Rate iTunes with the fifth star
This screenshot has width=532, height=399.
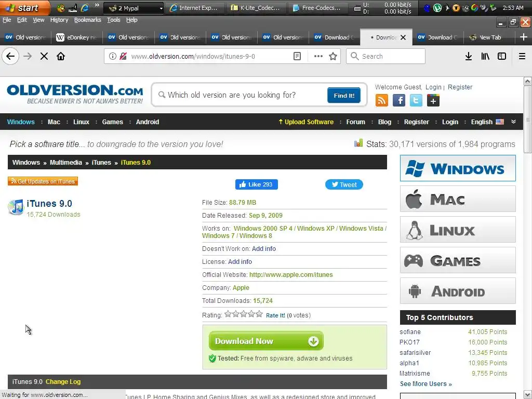[x=259, y=314]
